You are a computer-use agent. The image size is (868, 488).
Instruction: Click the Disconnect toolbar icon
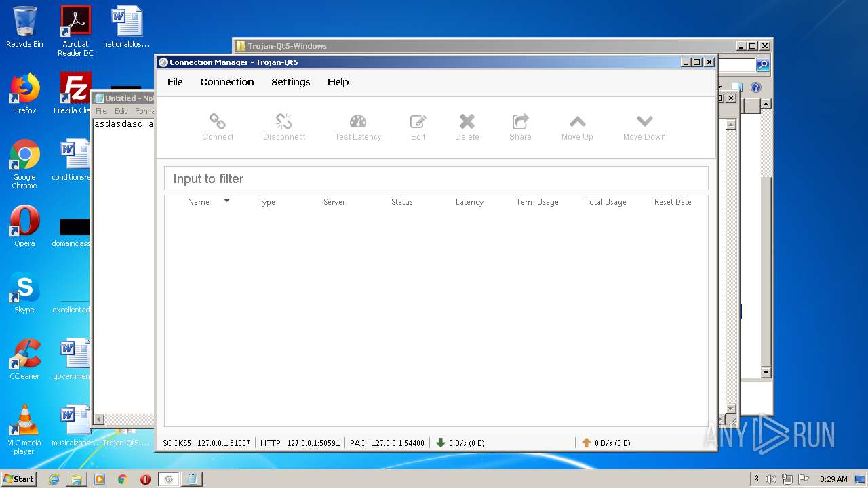click(x=284, y=127)
